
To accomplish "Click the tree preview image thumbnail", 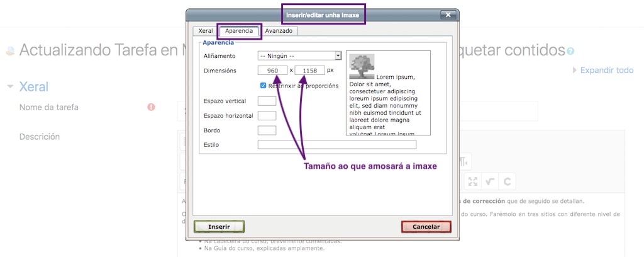I will (362, 66).
